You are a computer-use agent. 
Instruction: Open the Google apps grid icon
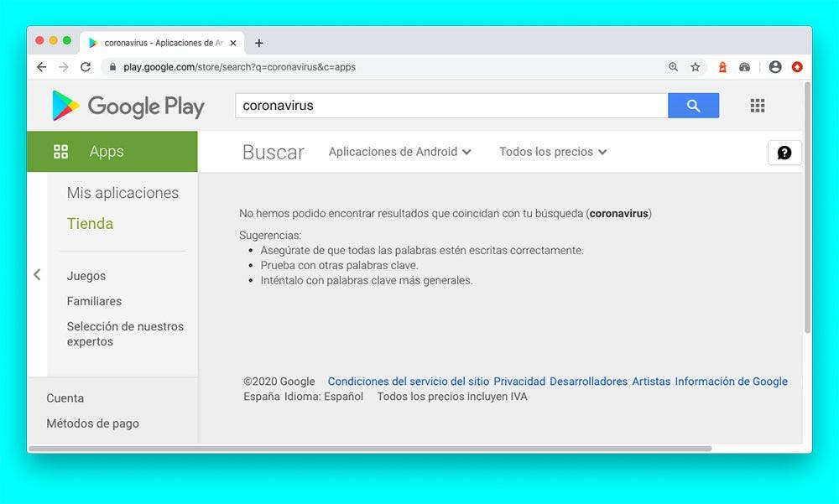[x=757, y=106]
